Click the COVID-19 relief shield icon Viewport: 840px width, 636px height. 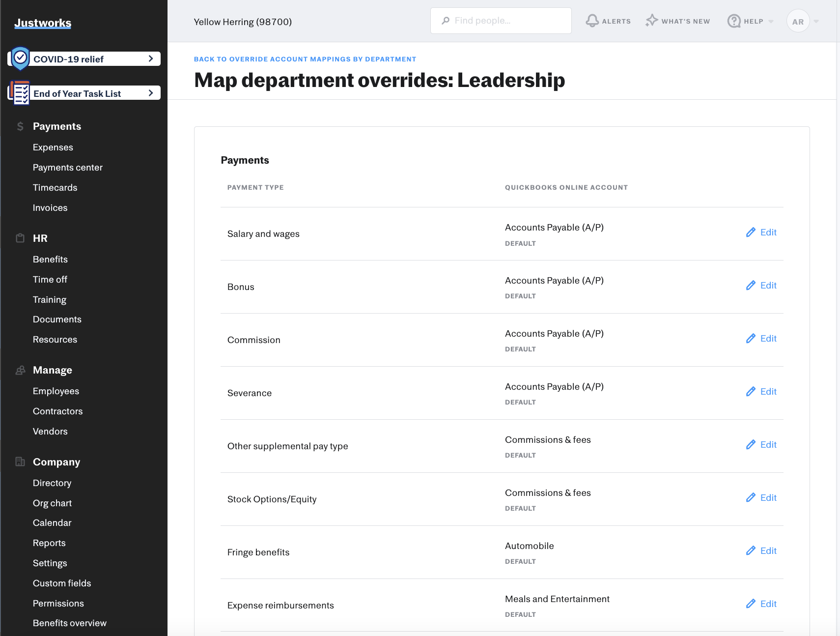point(21,58)
